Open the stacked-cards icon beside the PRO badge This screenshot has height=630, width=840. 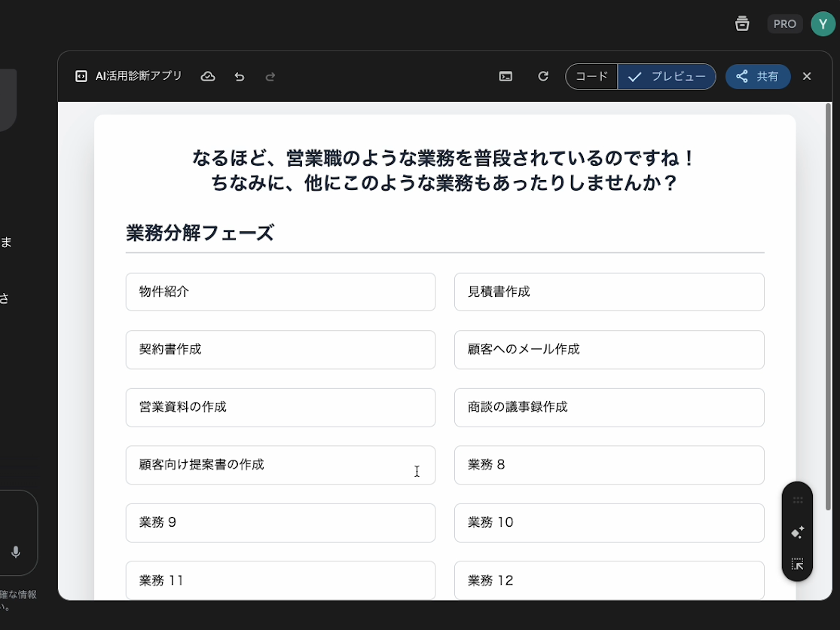742,24
